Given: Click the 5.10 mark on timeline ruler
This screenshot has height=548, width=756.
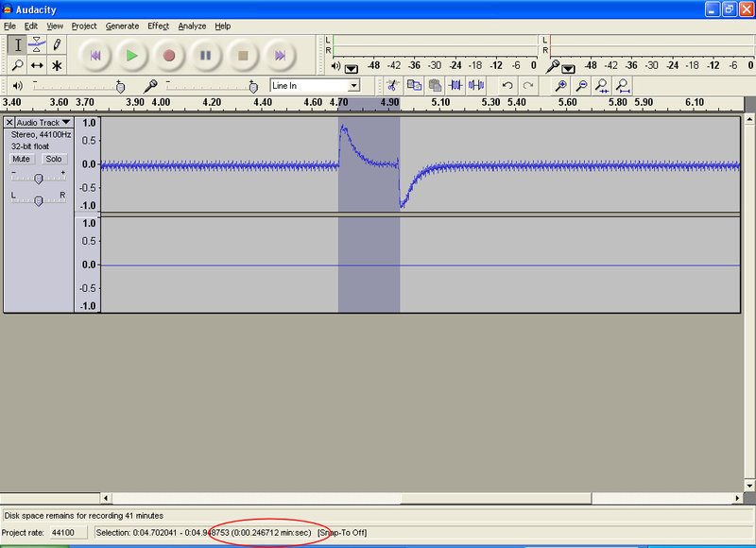Looking at the screenshot, I should tap(440, 102).
